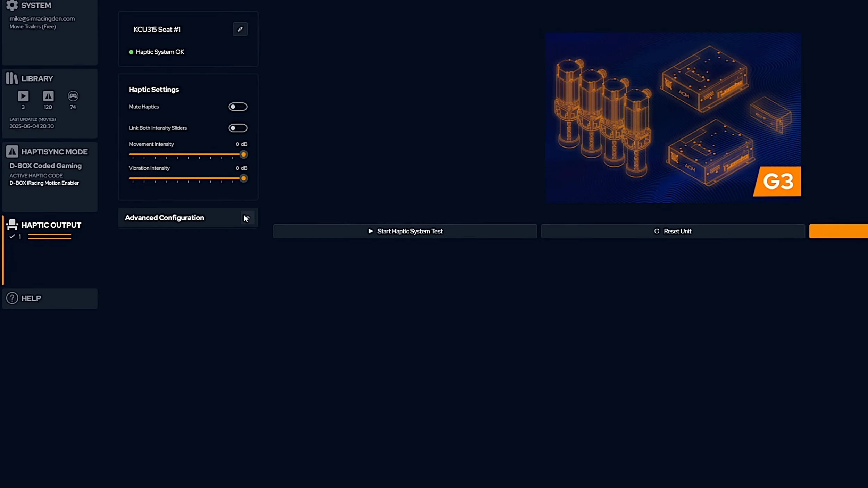Image resolution: width=868 pixels, height=488 pixels.
Task: Click the ACTIVE HAPTIC CODE label
Action: click(36, 176)
